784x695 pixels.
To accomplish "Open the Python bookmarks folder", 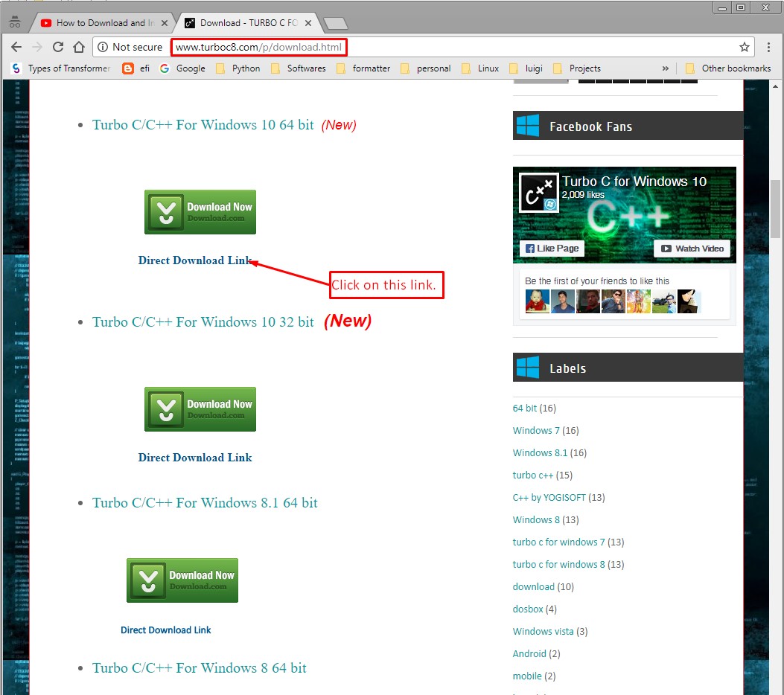I will [238, 68].
